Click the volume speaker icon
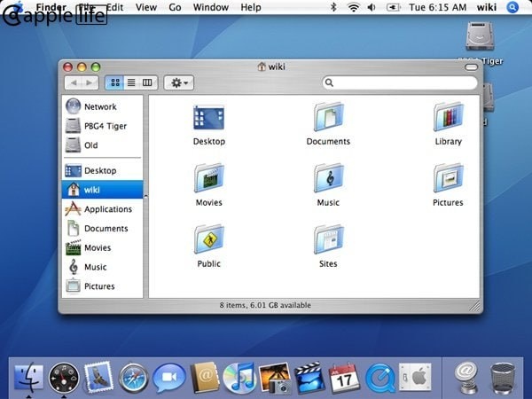Screen dimensions: 532x399 point(372,7)
